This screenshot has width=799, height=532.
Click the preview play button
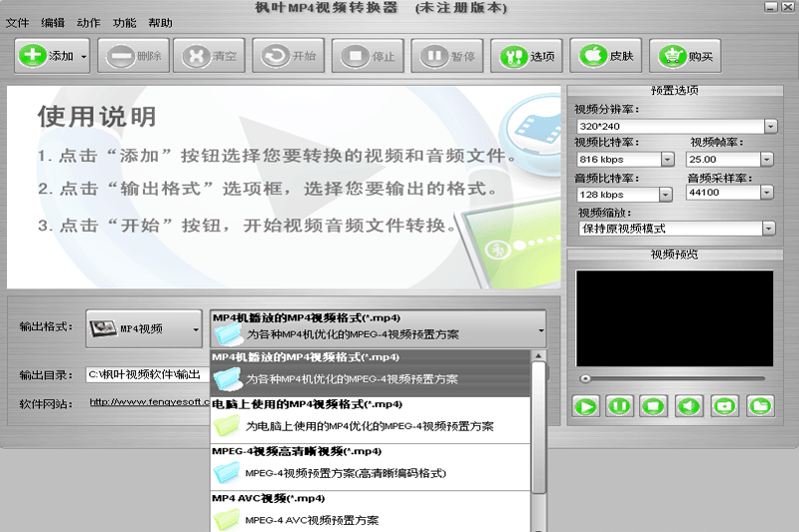[585, 406]
